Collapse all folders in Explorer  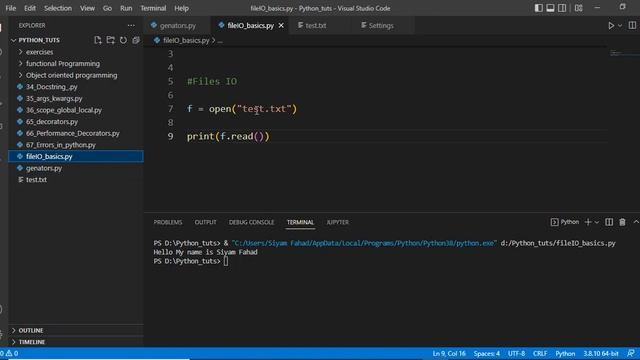coord(136,40)
